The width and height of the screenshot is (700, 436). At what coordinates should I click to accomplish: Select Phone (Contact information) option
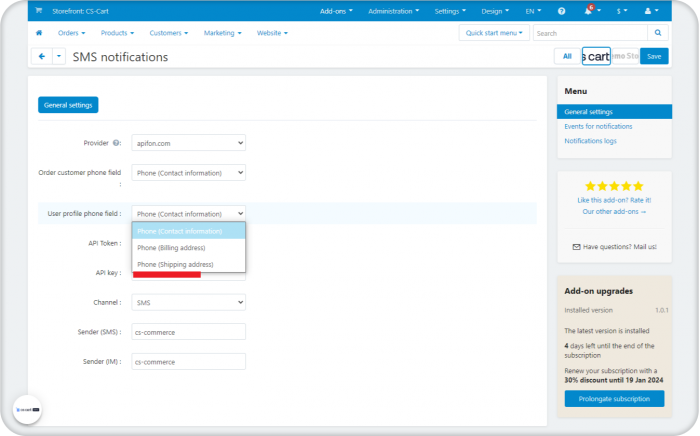[188, 231]
